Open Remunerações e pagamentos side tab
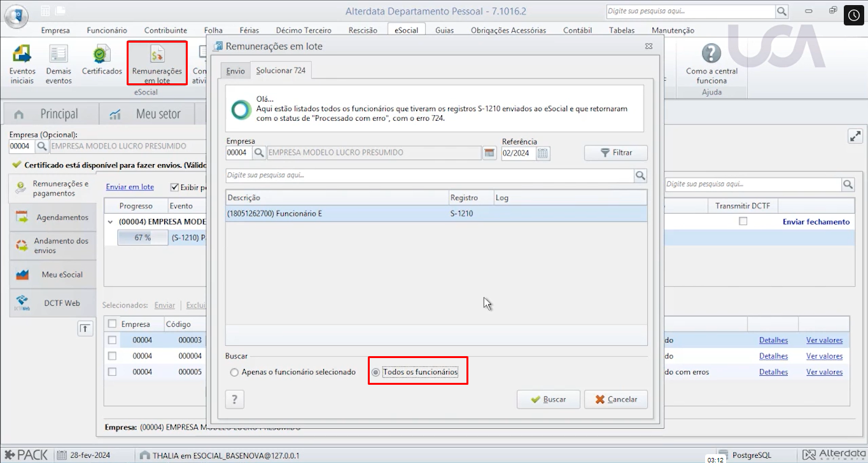Viewport: 868px width, 463px height. [x=53, y=189]
